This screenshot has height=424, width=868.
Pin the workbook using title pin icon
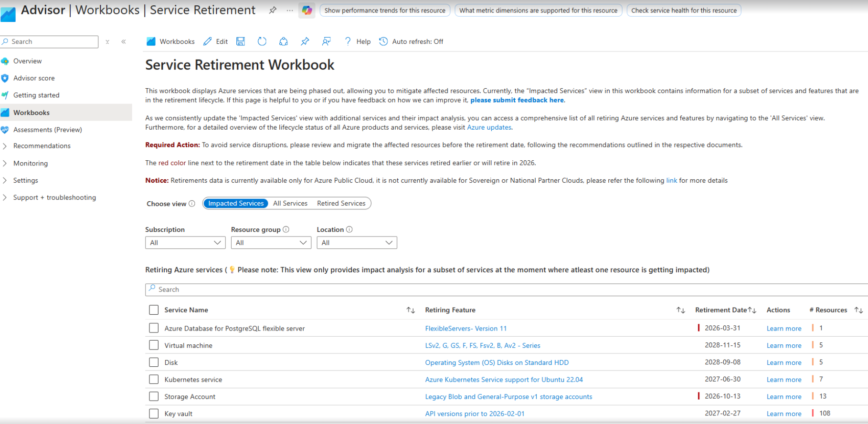[273, 10]
